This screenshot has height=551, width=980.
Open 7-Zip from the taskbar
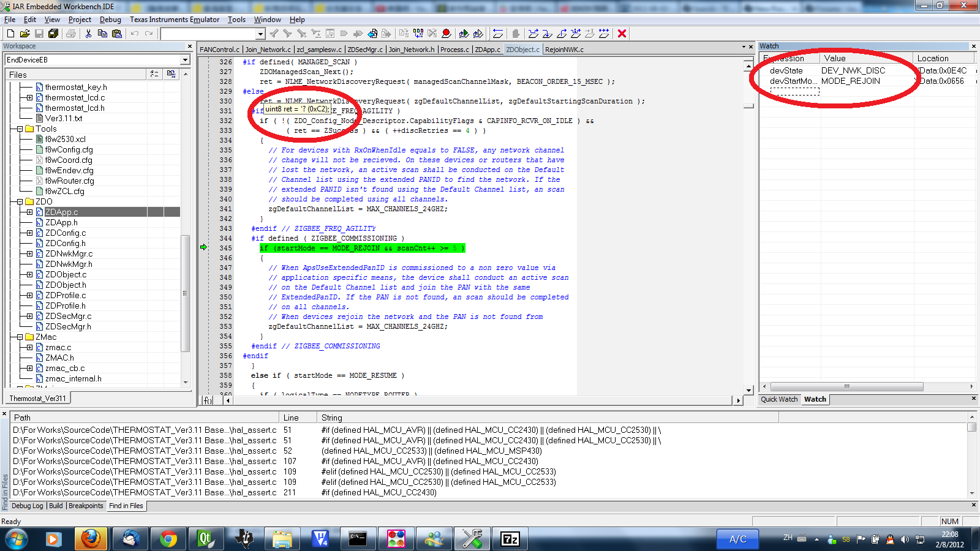tap(510, 539)
